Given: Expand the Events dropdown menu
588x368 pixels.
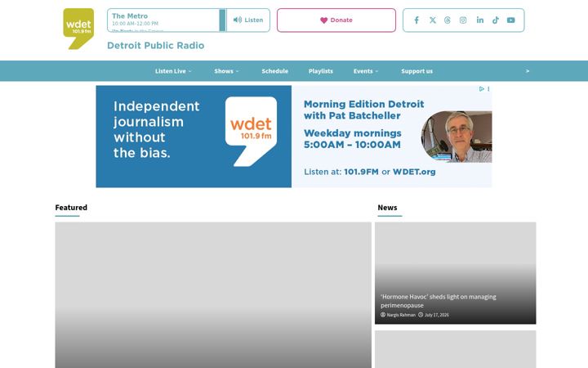Looking at the screenshot, I should tap(366, 71).
